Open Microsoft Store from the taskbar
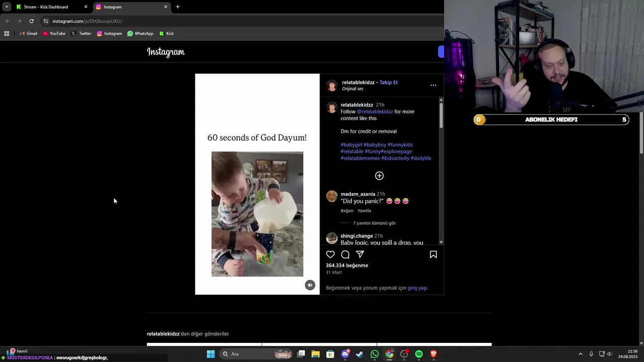Image resolution: width=644 pixels, height=362 pixels. pos(331,354)
